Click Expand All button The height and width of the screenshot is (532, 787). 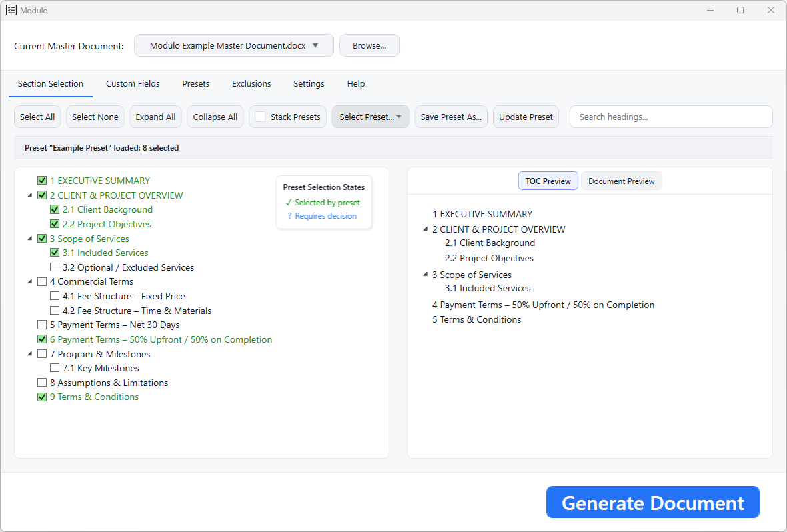(155, 117)
